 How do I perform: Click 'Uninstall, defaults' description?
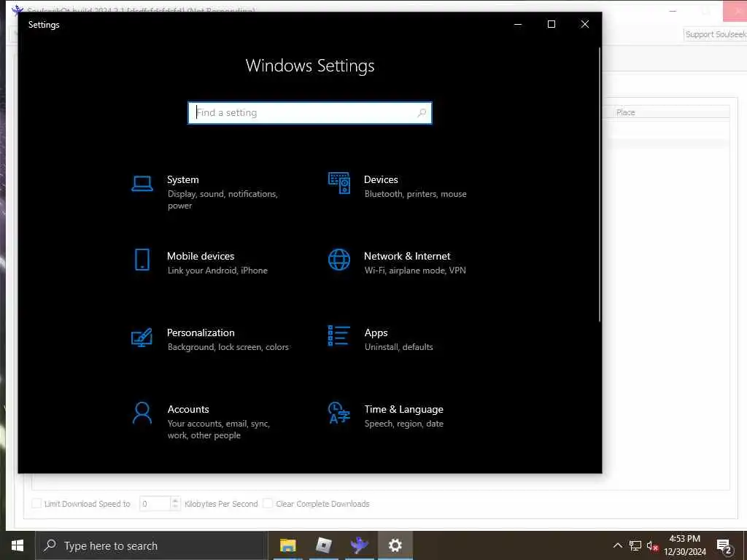pos(399,347)
